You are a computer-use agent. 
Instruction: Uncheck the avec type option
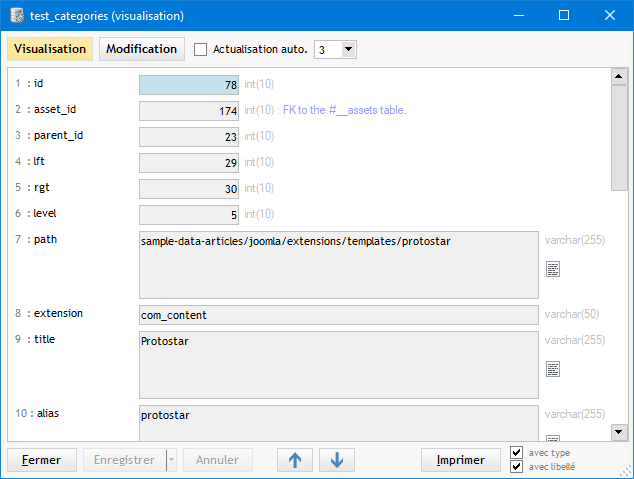(x=516, y=452)
